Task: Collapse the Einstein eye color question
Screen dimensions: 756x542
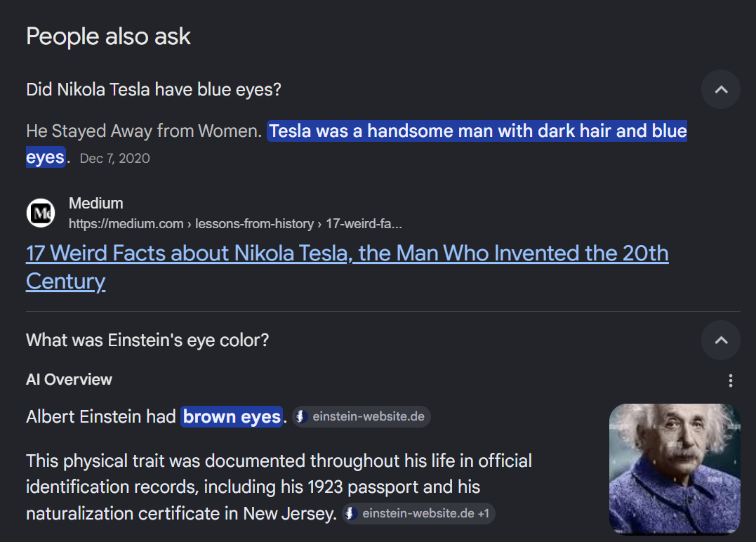Action: point(720,341)
